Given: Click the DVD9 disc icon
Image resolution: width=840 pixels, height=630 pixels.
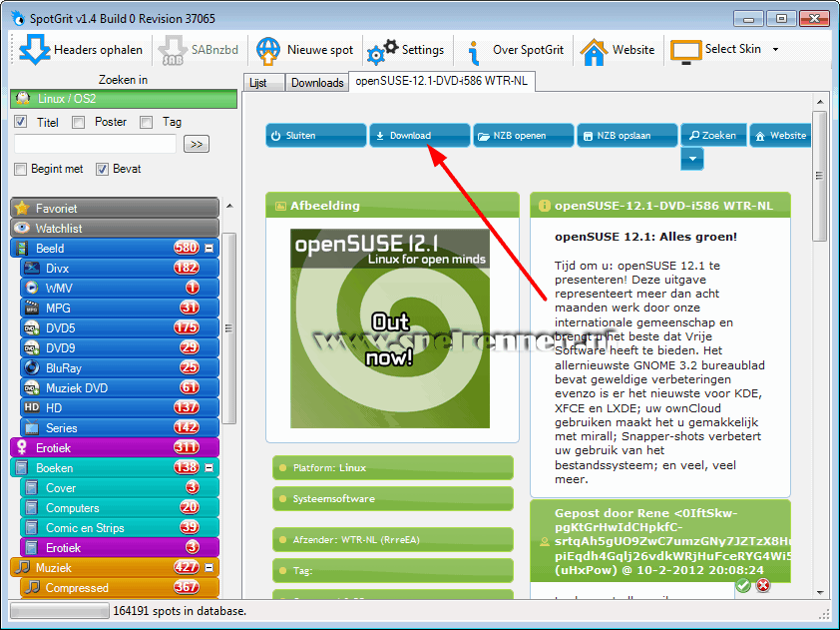Looking at the screenshot, I should (32, 348).
